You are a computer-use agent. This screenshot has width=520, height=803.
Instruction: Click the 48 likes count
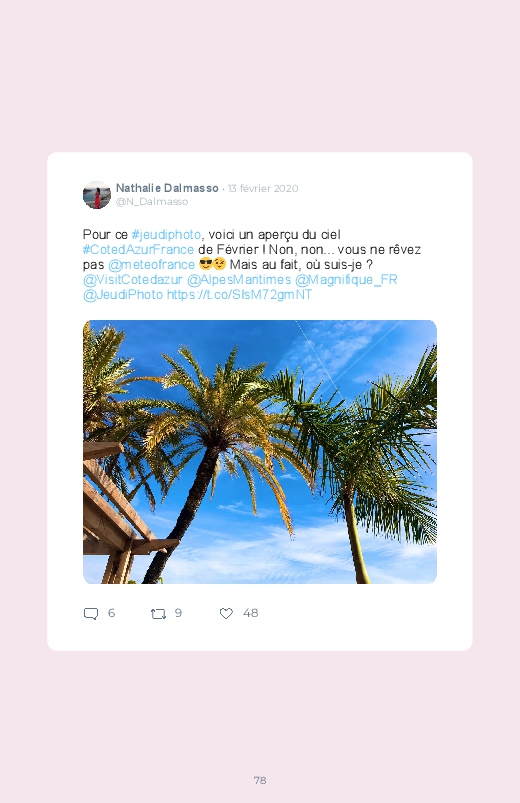point(251,613)
